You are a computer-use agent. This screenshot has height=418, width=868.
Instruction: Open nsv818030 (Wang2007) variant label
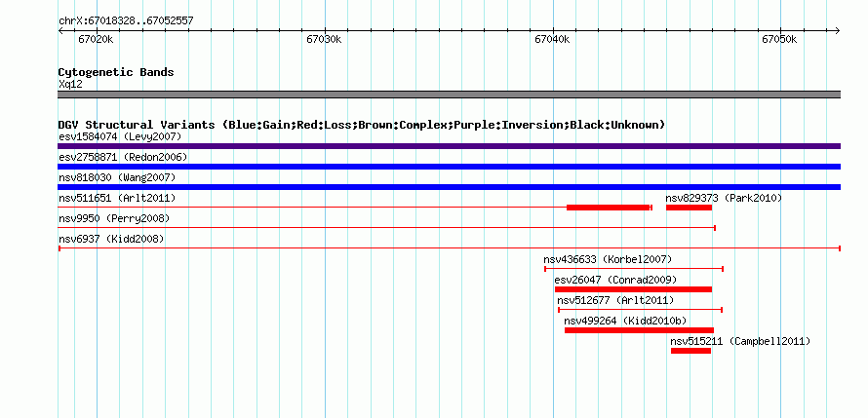point(117,177)
